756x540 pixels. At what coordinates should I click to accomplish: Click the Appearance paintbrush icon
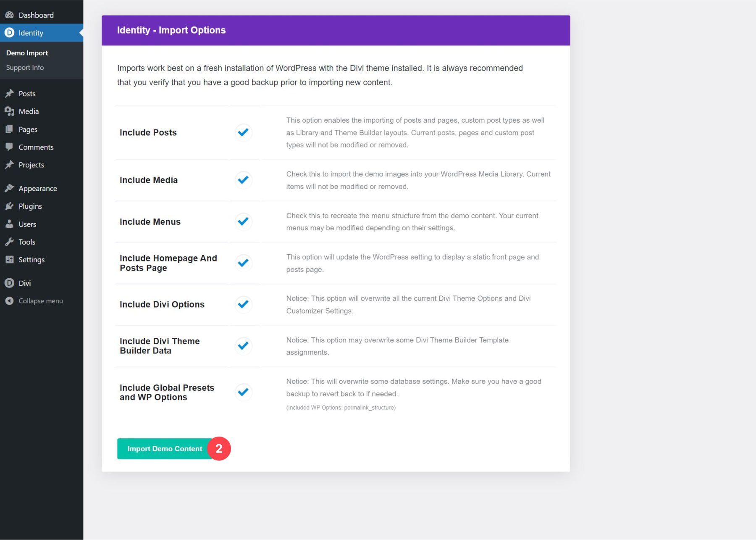[9, 188]
